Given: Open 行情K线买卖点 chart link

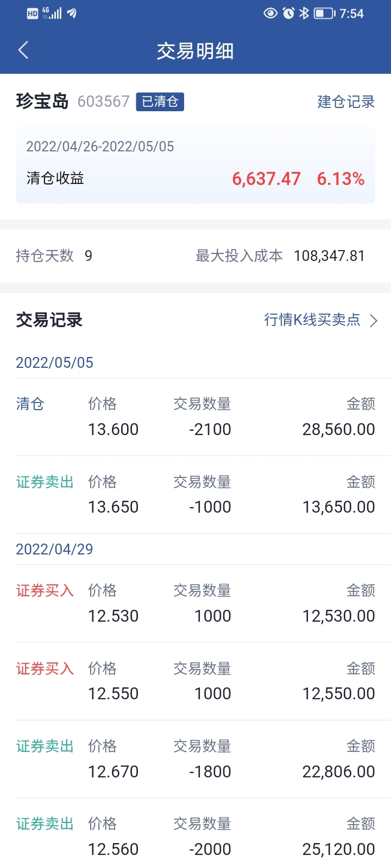Looking at the screenshot, I should [x=312, y=320].
